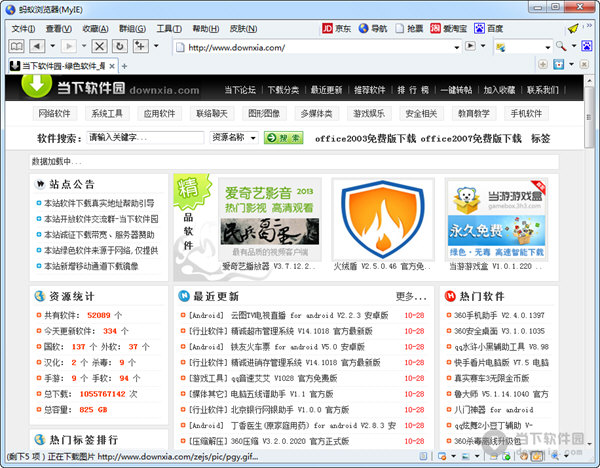Open the 查看(V) menu
600x468 pixels.
click(59, 29)
